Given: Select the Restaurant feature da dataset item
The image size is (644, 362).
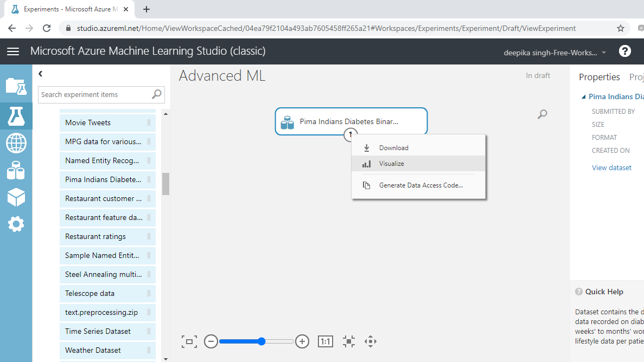Looking at the screenshot, I should [107, 217].
